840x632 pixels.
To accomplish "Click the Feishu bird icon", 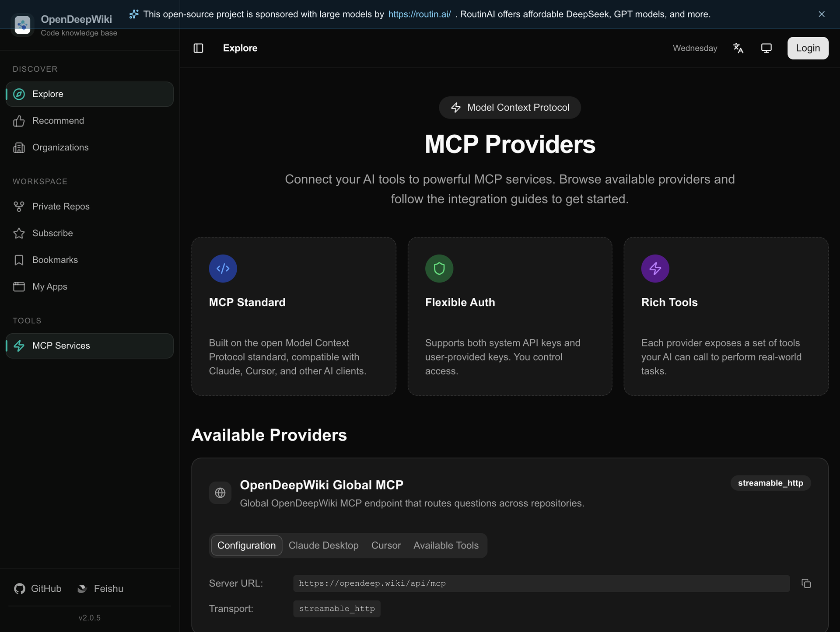I will point(82,589).
